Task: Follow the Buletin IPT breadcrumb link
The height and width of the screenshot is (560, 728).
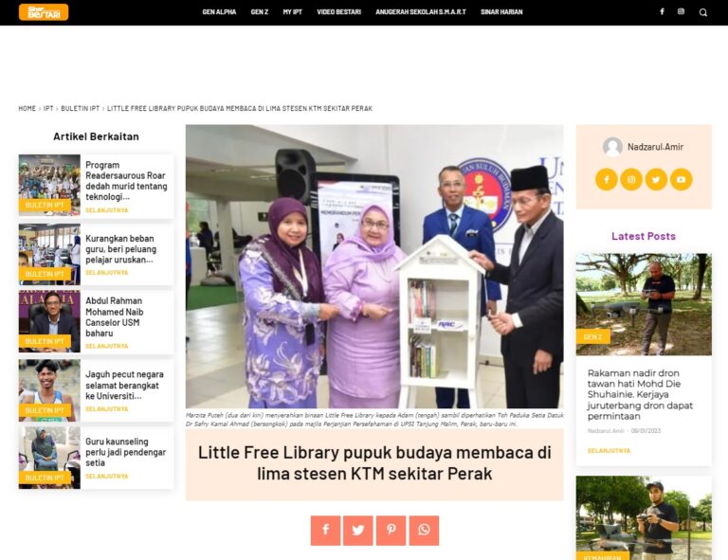Action: pos(81,108)
